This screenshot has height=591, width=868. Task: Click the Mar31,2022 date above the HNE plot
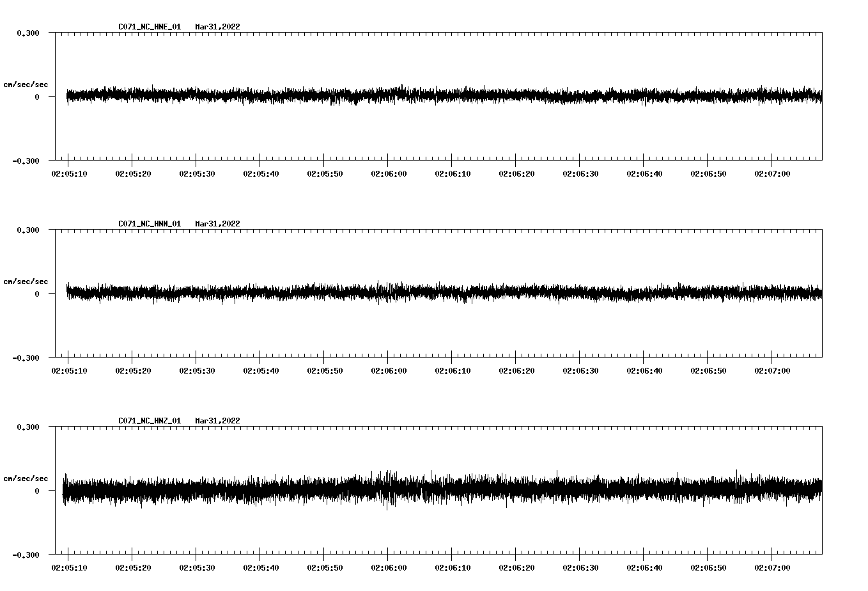click(218, 27)
